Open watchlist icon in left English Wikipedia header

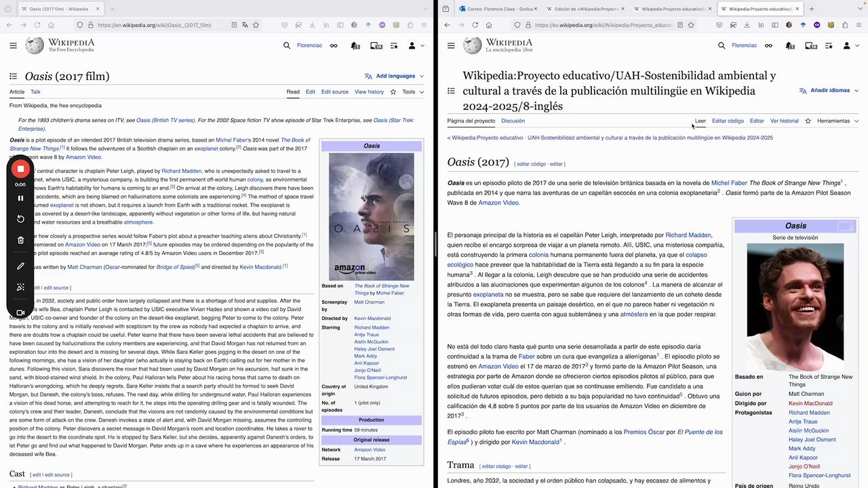[x=394, y=45]
